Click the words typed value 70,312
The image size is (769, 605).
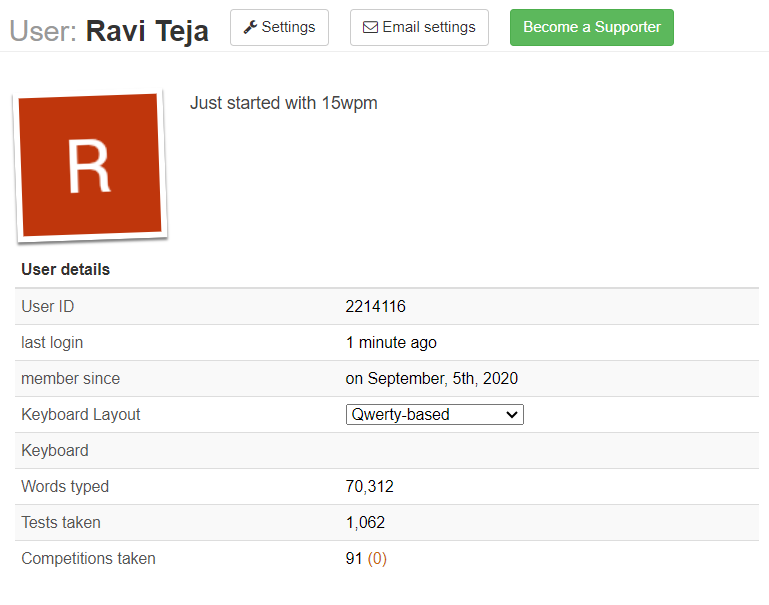pyautogui.click(x=369, y=486)
